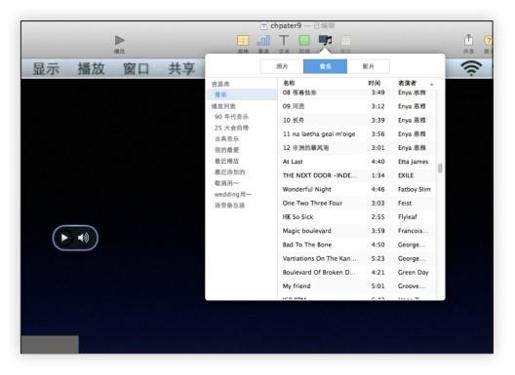Sort by the time column header
Viewport: 515px width, 375px height.
[374, 83]
